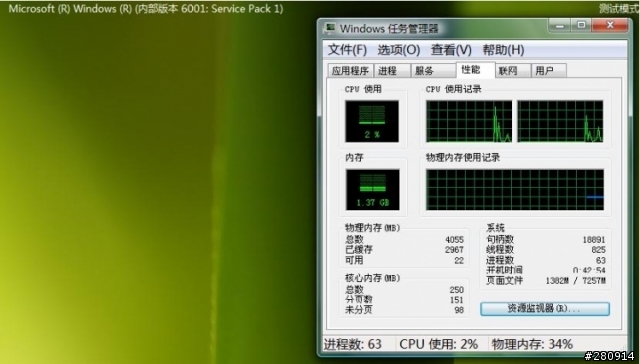The height and width of the screenshot is (364, 640).
Task: Switch to the 应用程序 tab
Action: coord(350,71)
